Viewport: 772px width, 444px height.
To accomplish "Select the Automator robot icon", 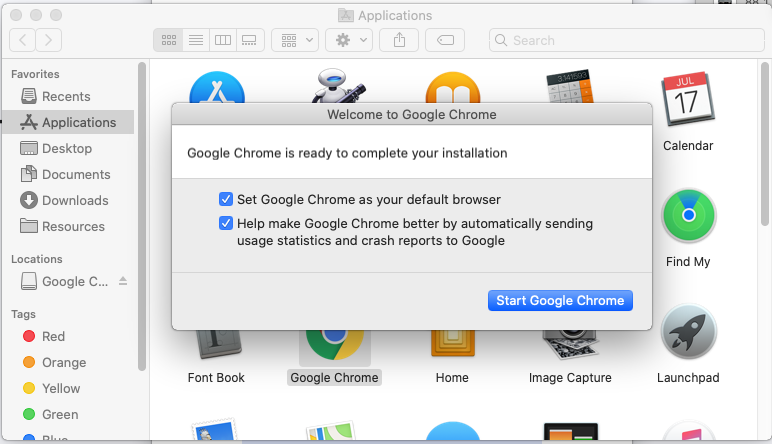I will (x=339, y=87).
